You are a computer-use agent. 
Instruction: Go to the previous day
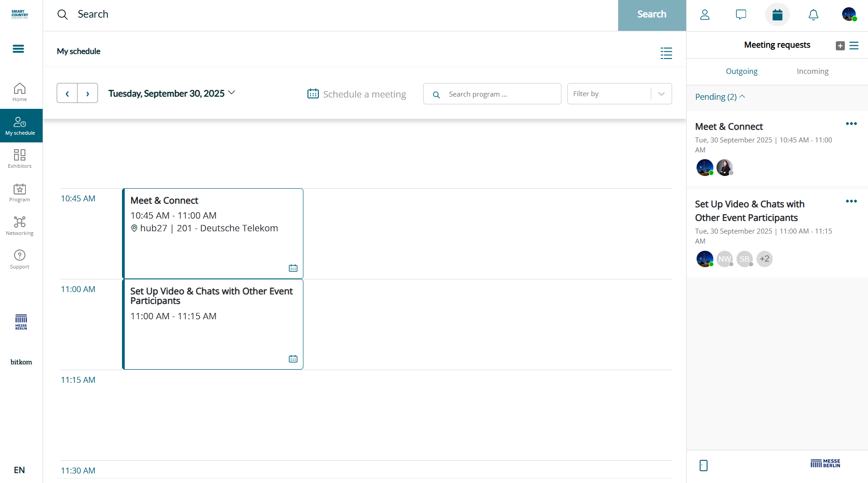[x=67, y=93]
